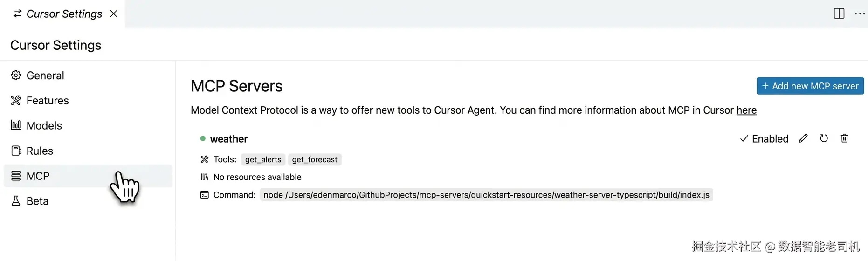Open the more actions ellipsis menu
Image resolution: width=868 pixels, height=261 pixels.
click(860, 14)
